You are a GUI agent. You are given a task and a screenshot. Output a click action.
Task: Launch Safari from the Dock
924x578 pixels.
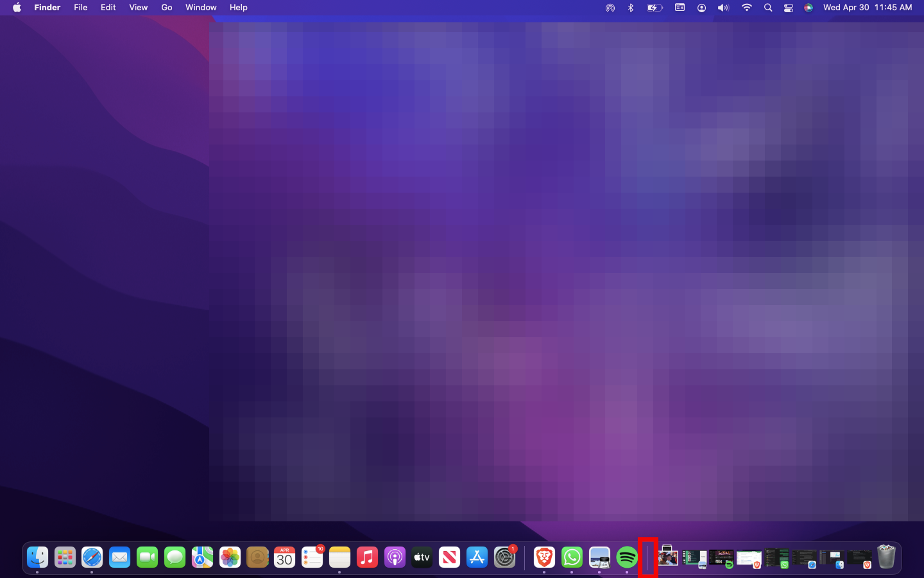pos(92,557)
